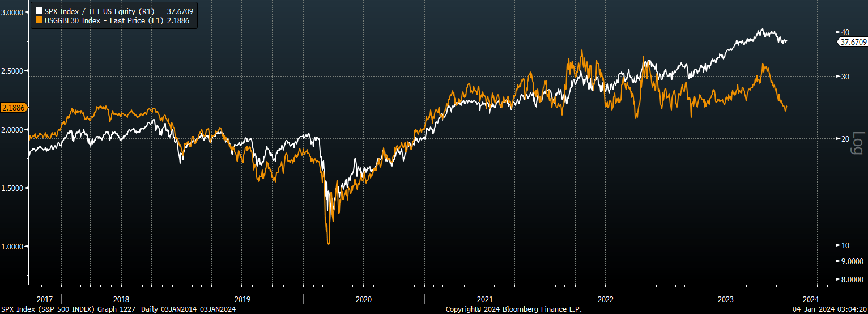Click the 2023 year label on time axis
Image resolution: width=868 pixels, height=314 pixels.
click(726, 299)
